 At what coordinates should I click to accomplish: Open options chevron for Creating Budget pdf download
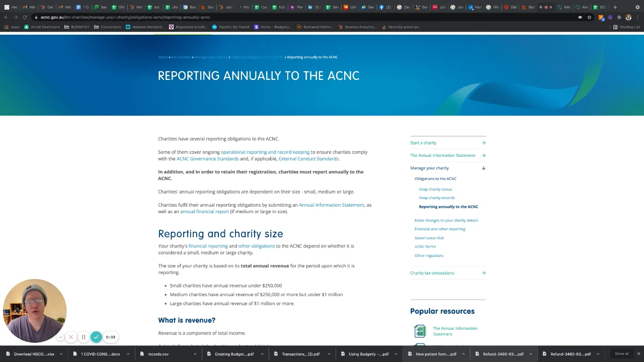tap(262, 354)
